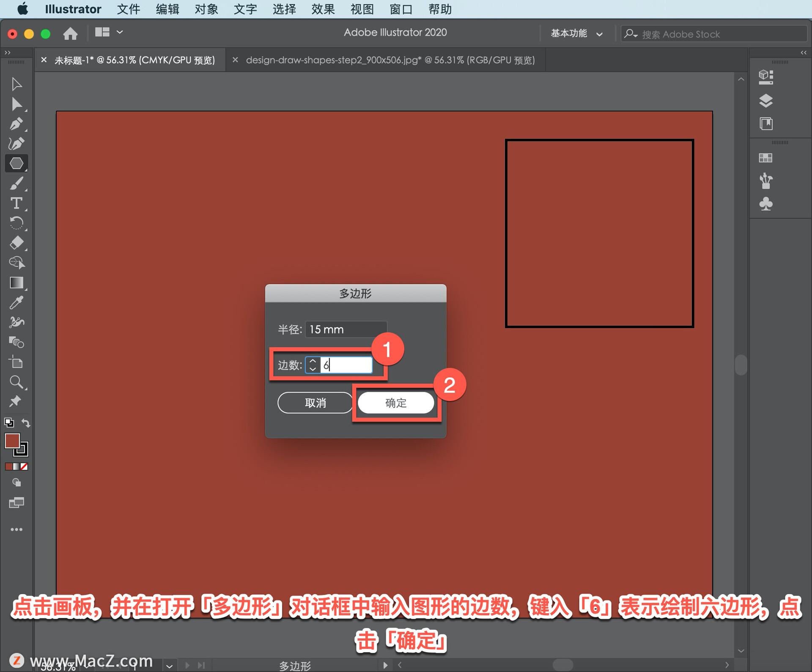Expand the toolbar with double arrows
This screenshot has width=812, height=672.
(x=7, y=52)
